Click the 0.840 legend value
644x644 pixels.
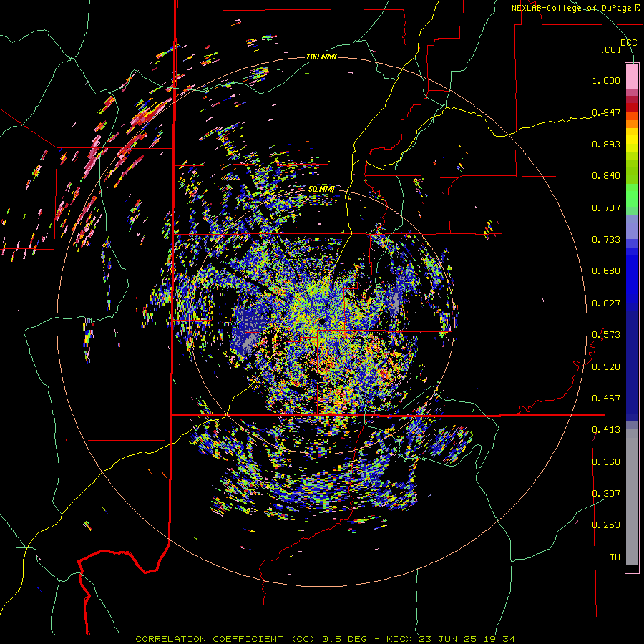pos(606,176)
